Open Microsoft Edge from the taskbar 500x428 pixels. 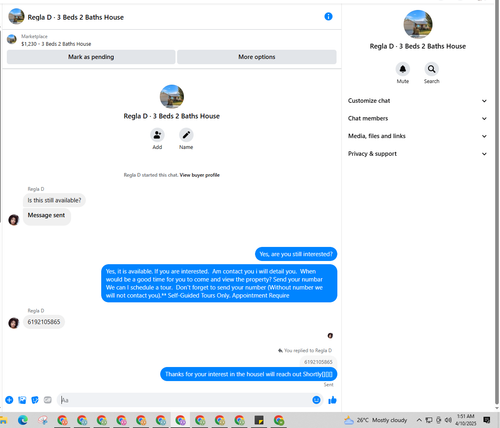(23, 420)
